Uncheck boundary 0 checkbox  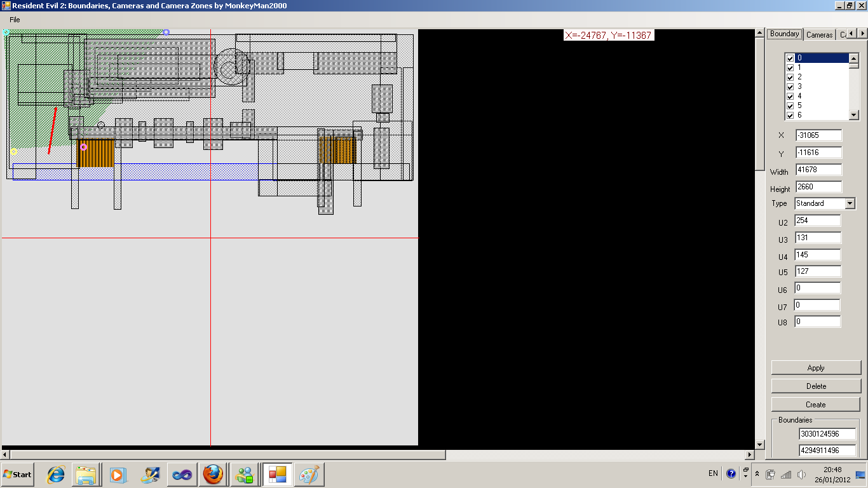coord(790,58)
